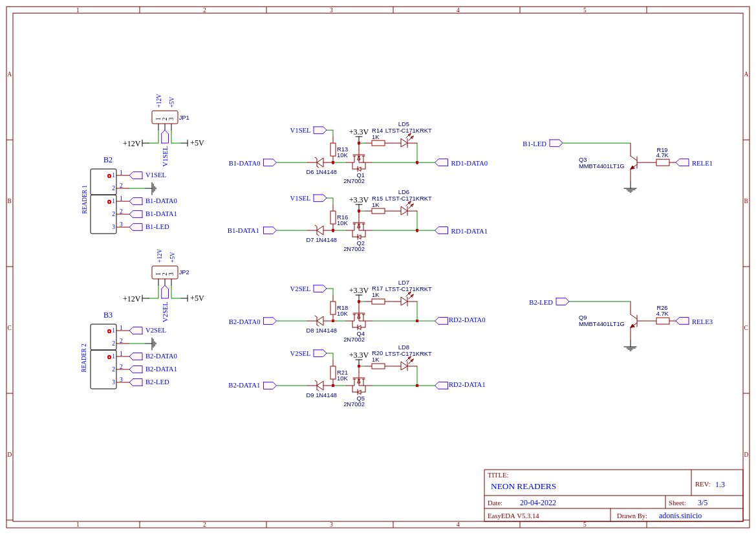Click the V2SEL port on connector B3

136,331
